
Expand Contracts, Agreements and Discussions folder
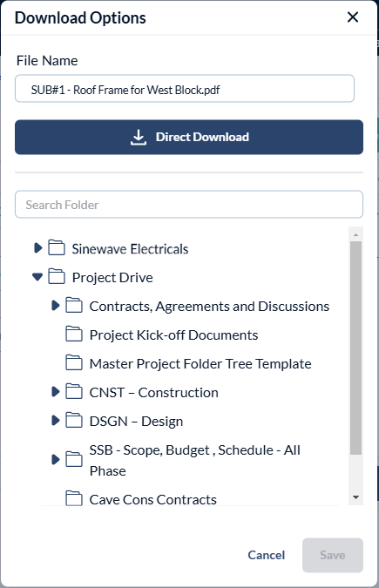click(x=55, y=305)
